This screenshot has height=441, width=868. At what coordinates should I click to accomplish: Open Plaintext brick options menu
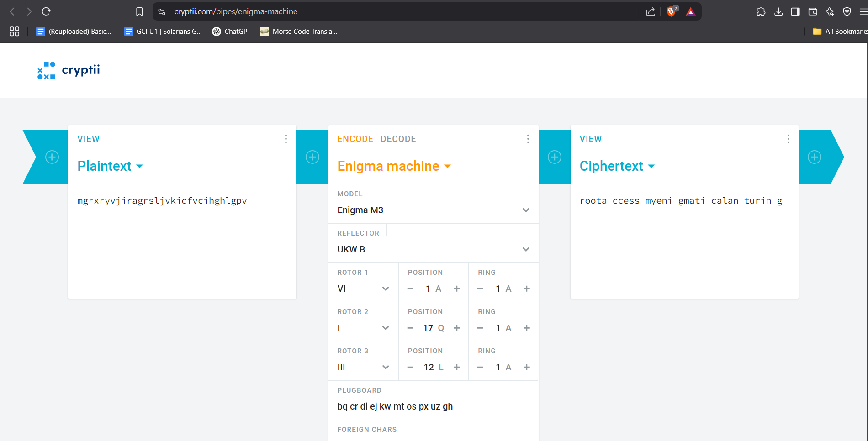[286, 139]
